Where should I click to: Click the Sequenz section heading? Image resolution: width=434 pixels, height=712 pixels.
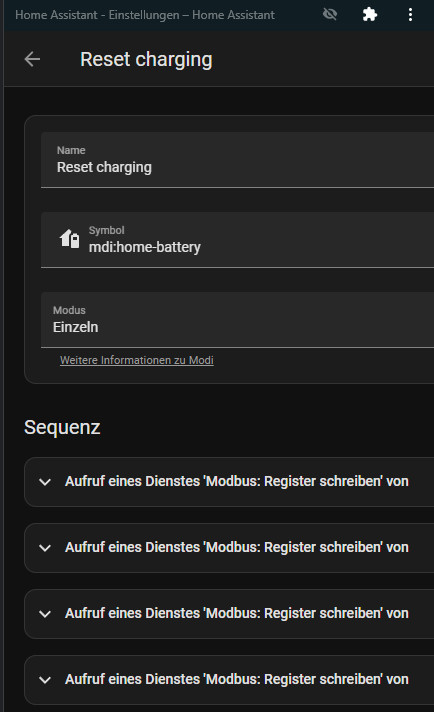(62, 427)
